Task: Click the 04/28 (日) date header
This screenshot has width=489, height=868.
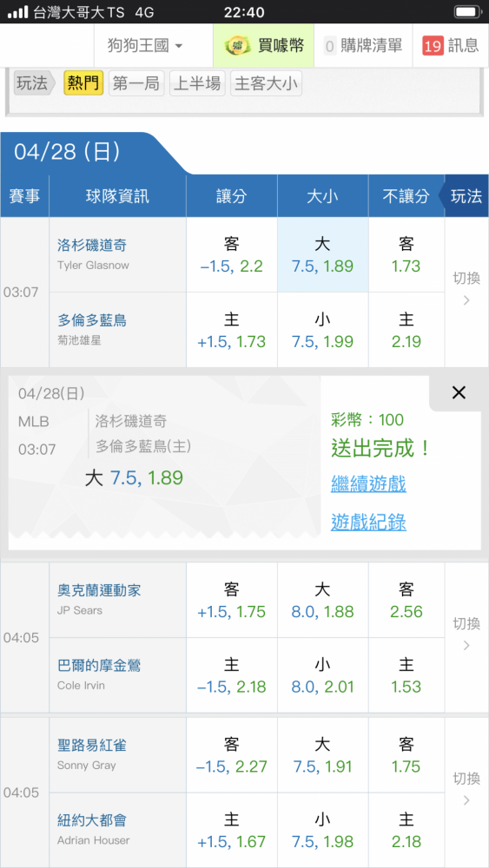Action: point(67,152)
